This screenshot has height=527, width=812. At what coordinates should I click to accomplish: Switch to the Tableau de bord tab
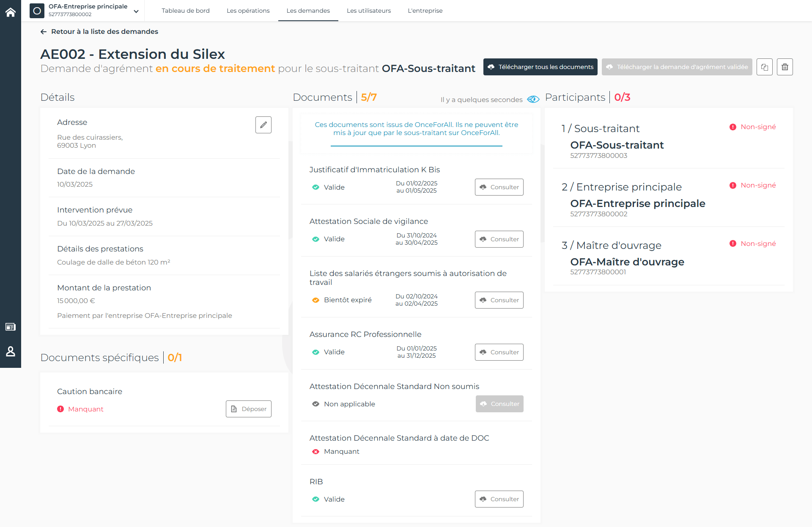[x=185, y=11]
